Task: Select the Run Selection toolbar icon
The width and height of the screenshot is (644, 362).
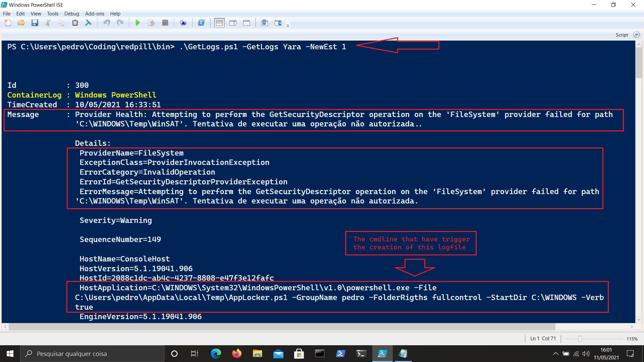Action: click(x=151, y=23)
